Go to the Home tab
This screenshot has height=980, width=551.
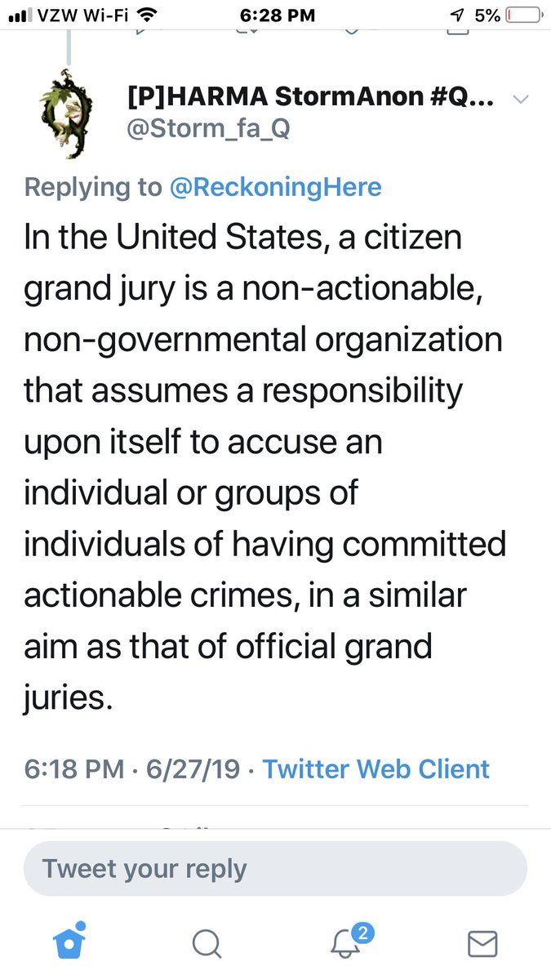(69, 944)
